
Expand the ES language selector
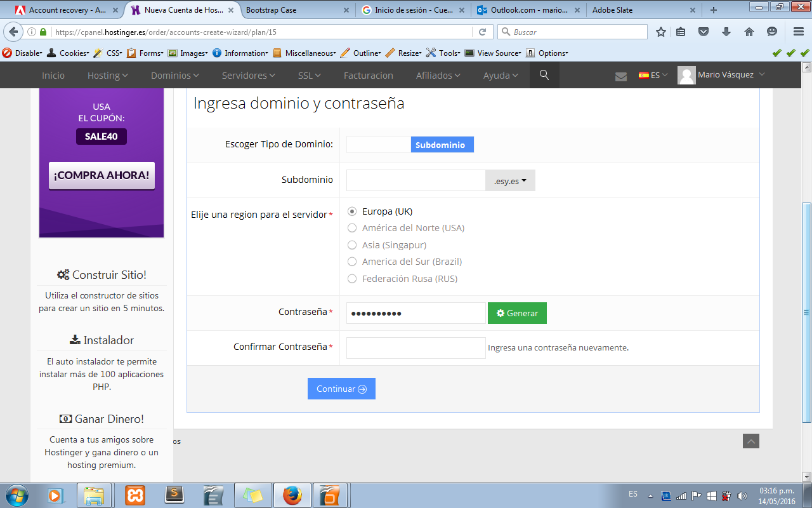point(653,75)
